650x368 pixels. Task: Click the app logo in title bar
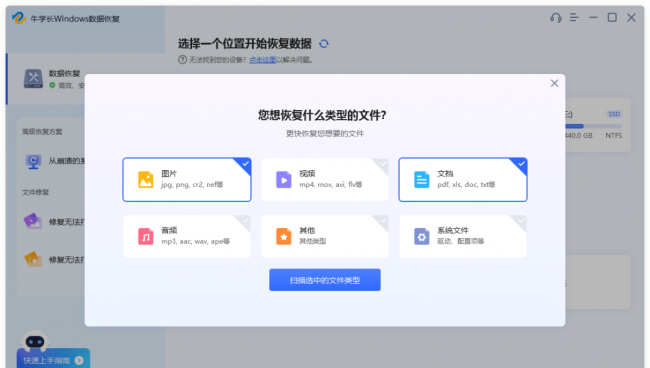(x=19, y=18)
